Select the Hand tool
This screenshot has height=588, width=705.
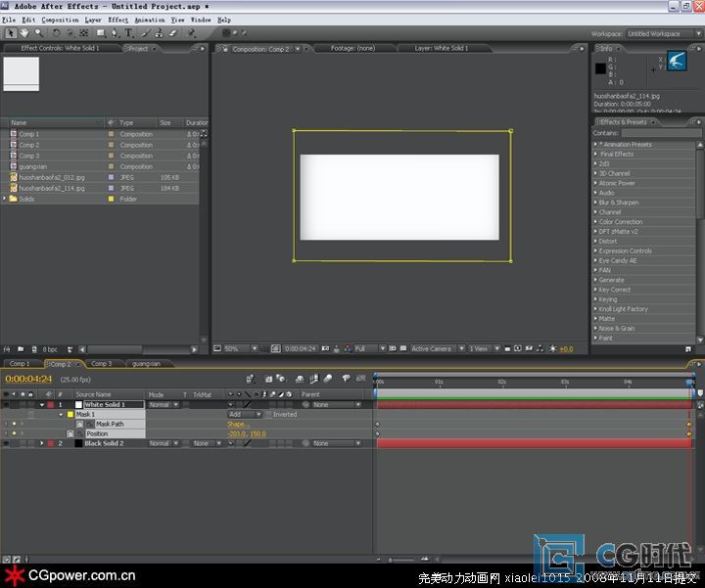(x=23, y=33)
